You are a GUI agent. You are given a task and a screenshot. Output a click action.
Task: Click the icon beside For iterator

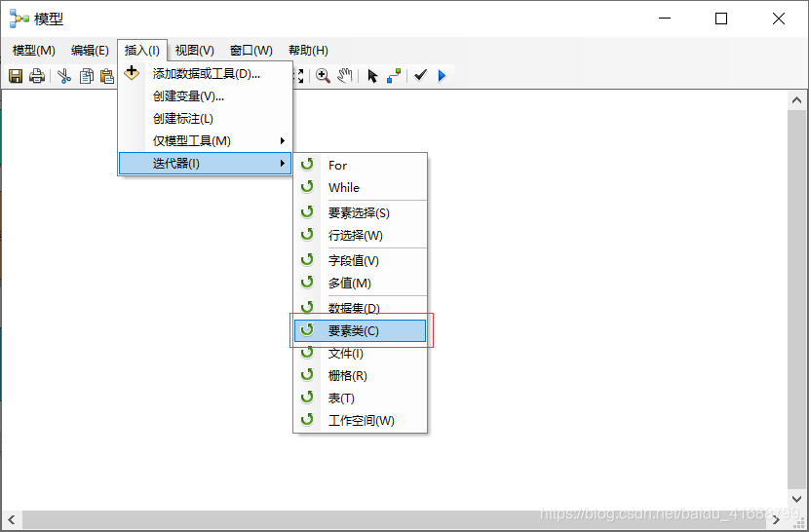pos(307,164)
